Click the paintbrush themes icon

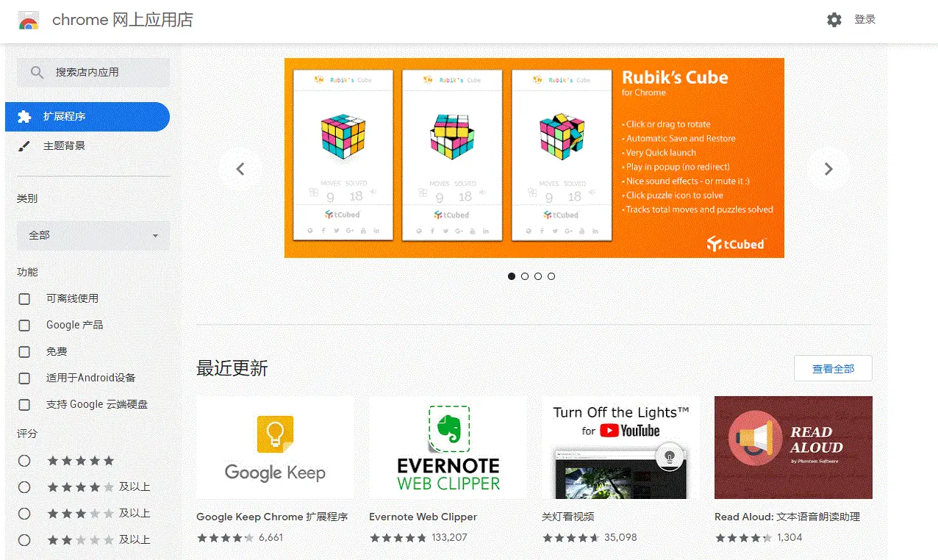(24, 146)
